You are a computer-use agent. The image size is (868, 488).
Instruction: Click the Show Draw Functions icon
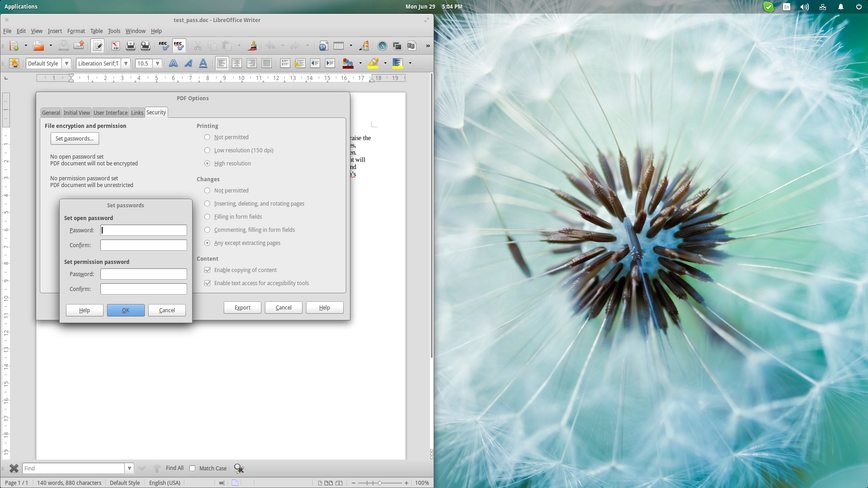pyautogui.click(x=364, y=46)
